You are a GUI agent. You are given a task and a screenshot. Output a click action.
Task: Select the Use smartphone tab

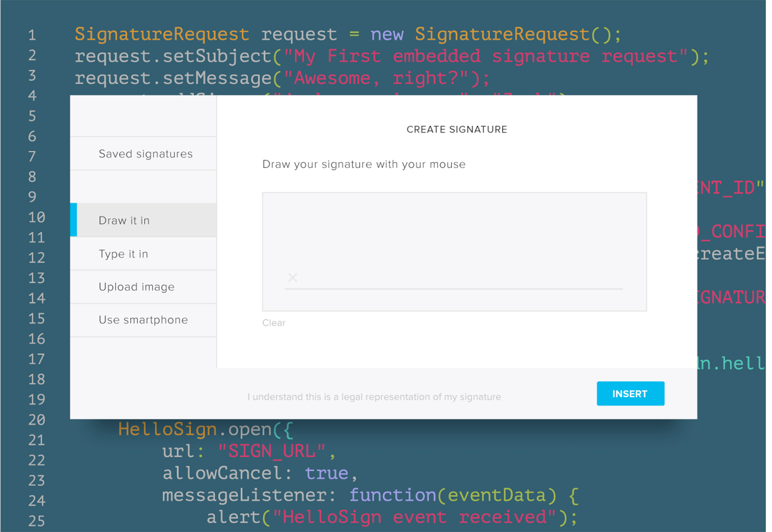(x=143, y=320)
